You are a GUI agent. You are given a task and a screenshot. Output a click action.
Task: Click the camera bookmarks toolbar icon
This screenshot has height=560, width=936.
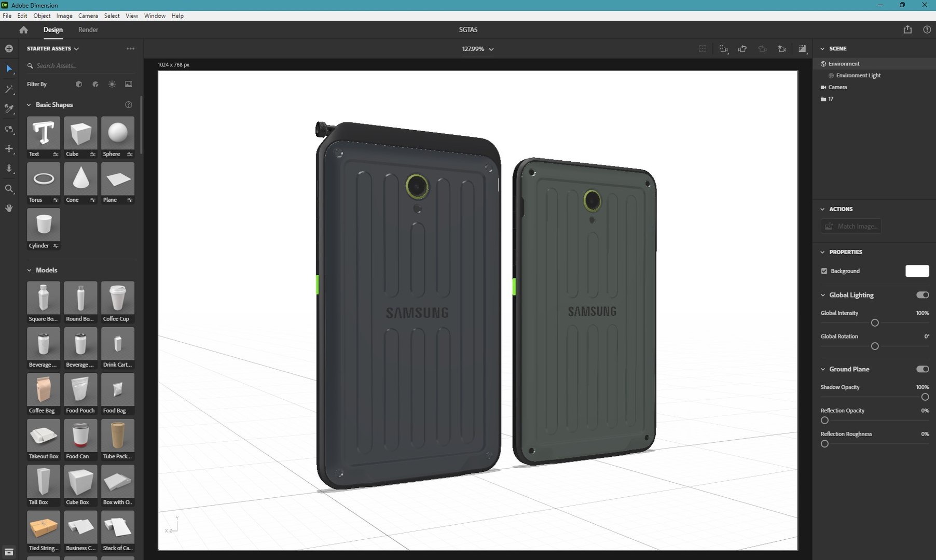click(x=782, y=49)
